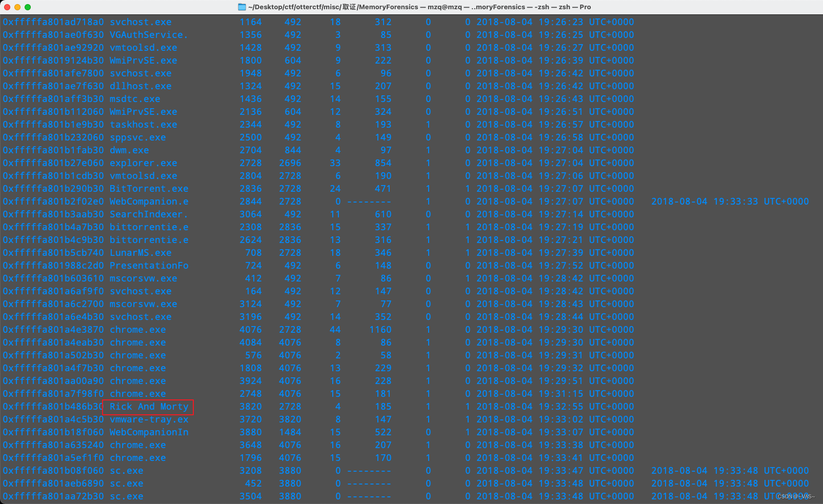Click the first chrome.exe entry in the list
The height and width of the screenshot is (504, 823).
(137, 329)
